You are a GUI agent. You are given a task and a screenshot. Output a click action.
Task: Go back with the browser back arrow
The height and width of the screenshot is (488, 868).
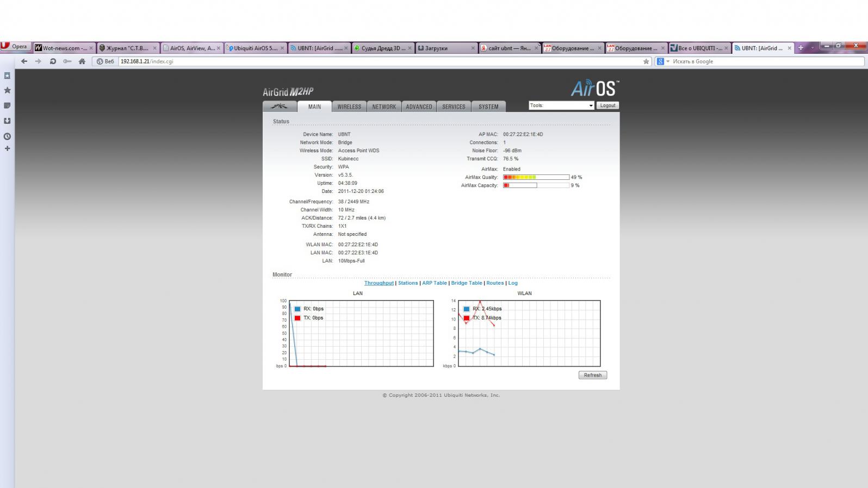point(24,61)
